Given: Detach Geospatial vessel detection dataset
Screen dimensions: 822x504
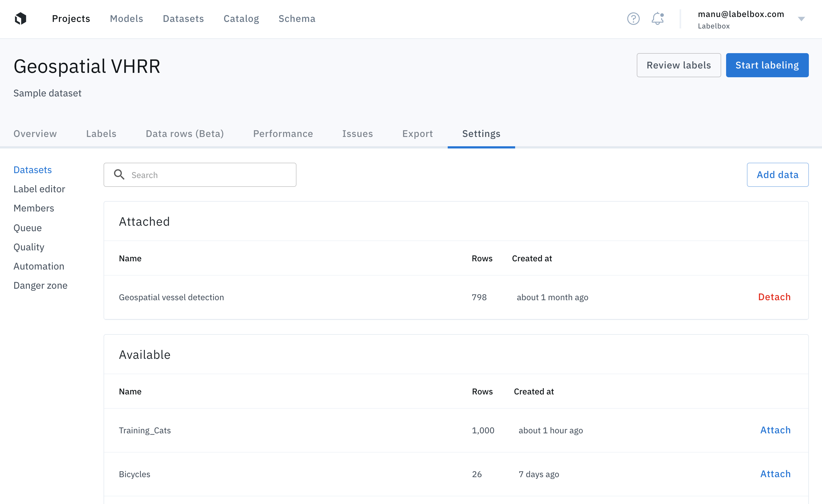Looking at the screenshot, I should click(774, 297).
